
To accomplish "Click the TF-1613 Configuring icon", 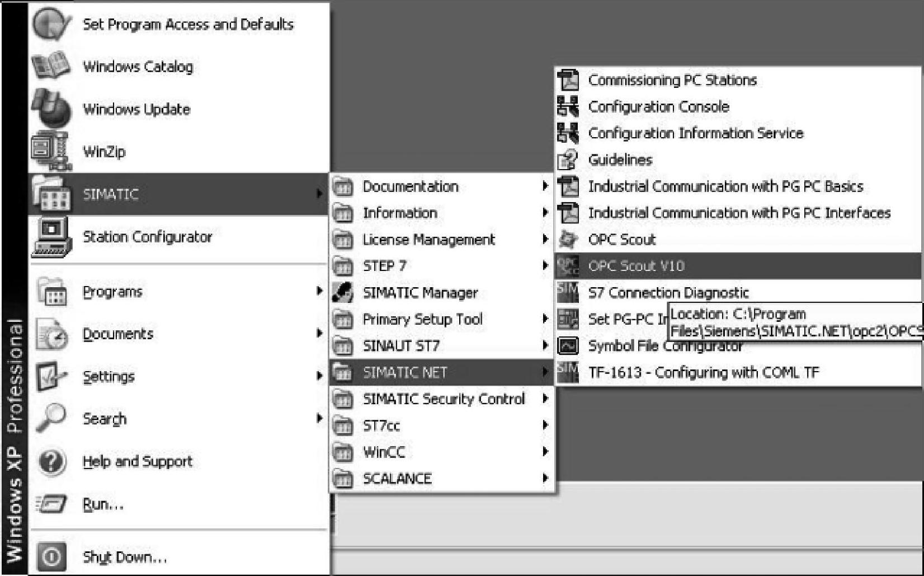I will pyautogui.click(x=568, y=372).
